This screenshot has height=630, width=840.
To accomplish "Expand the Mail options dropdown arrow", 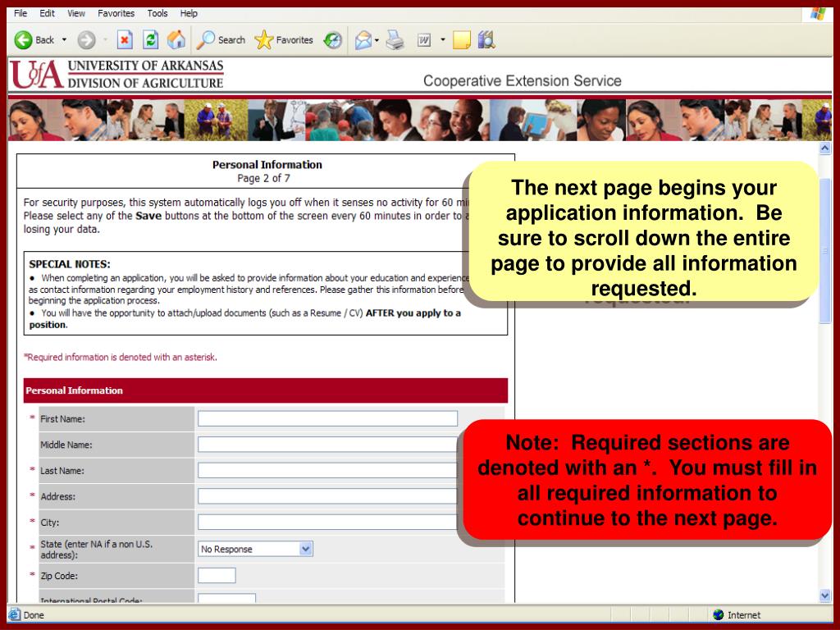I will click(377, 40).
